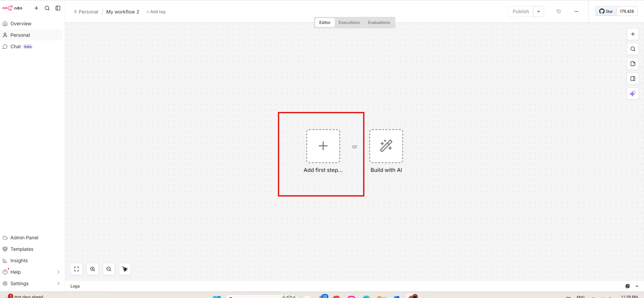
Task: Expand the Settings submenu
Action: (59, 284)
